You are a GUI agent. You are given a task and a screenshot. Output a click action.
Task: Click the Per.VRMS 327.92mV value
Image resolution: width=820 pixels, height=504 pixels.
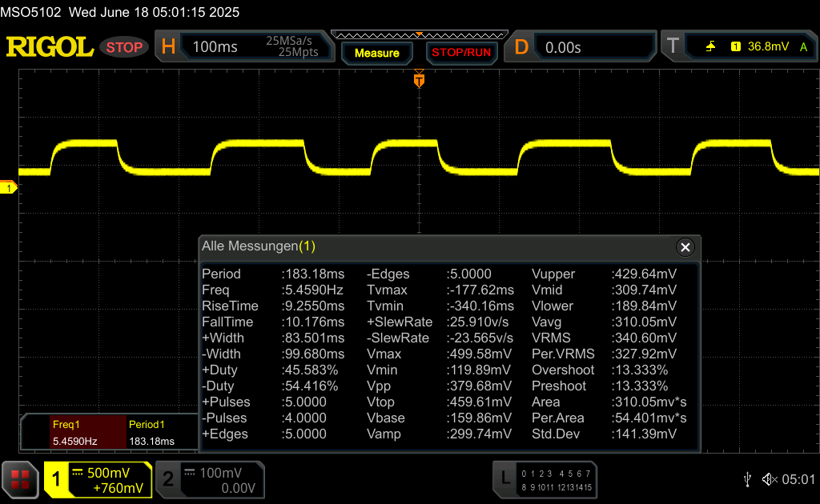pos(645,354)
